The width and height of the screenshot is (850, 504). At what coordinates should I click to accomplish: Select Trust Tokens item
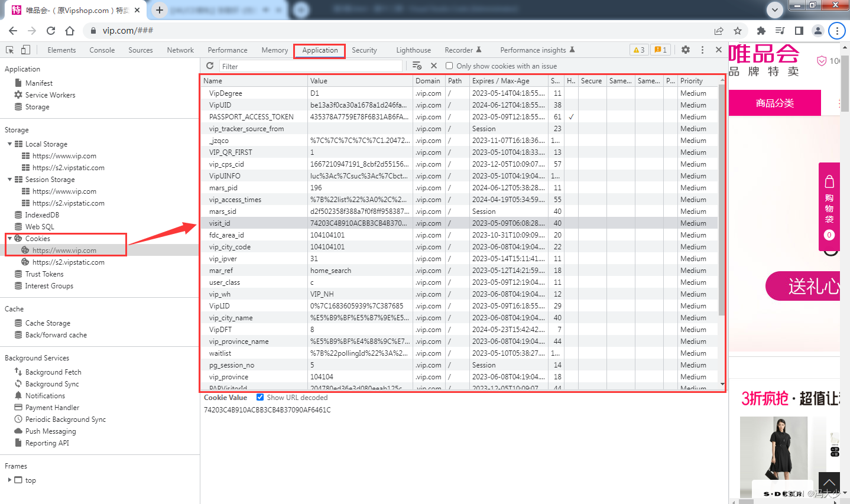[44, 274]
